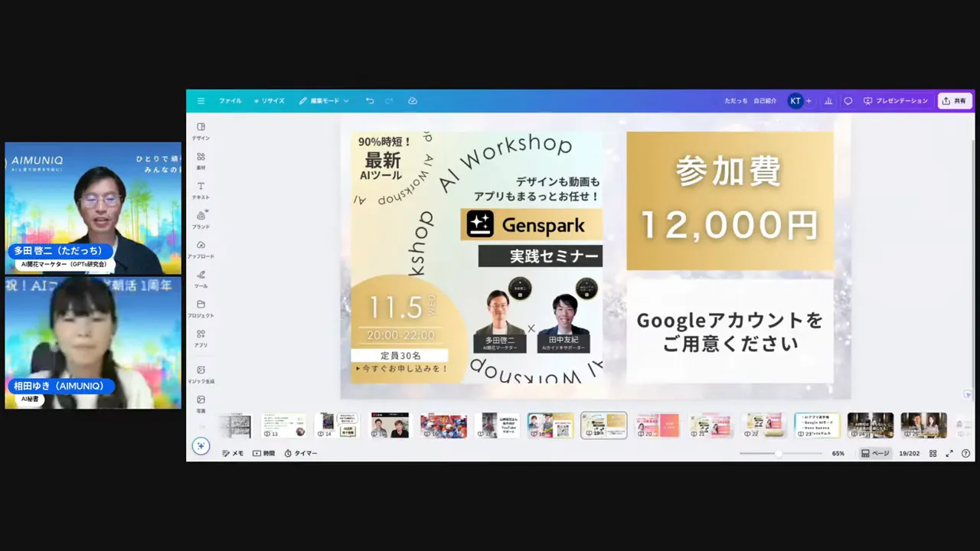
Task: Select page 17 thumbnail
Action: click(497, 425)
